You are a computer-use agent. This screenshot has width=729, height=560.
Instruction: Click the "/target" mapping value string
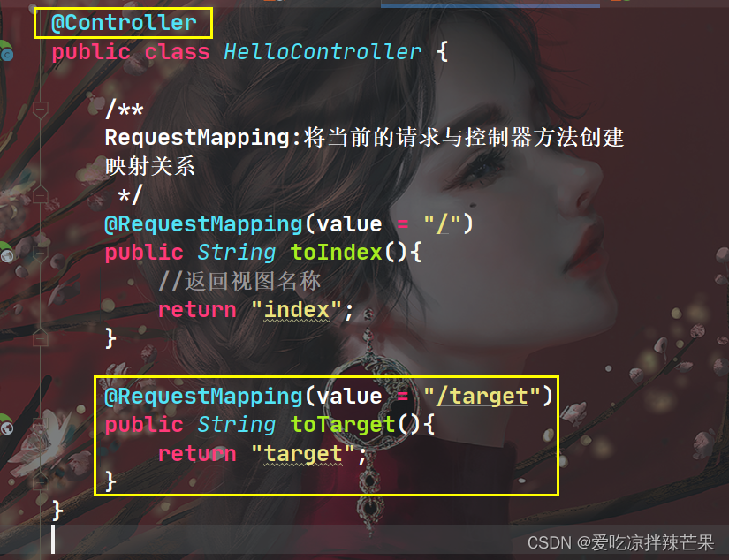[482, 397]
